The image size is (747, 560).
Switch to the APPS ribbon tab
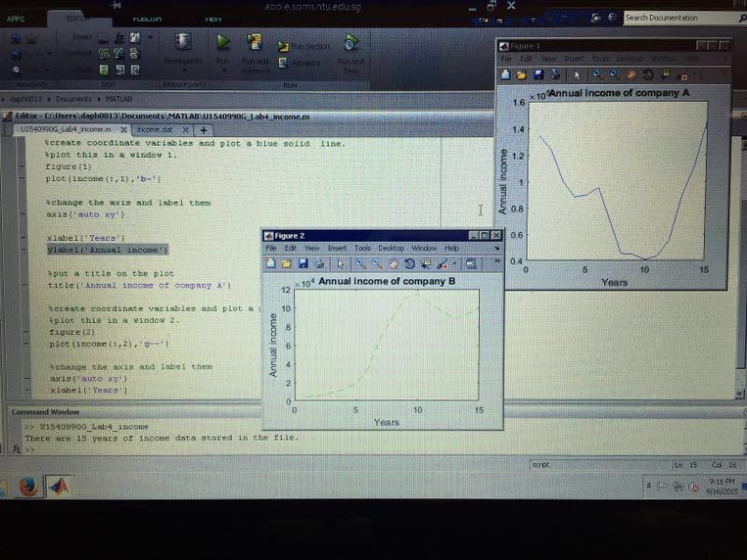(16, 19)
